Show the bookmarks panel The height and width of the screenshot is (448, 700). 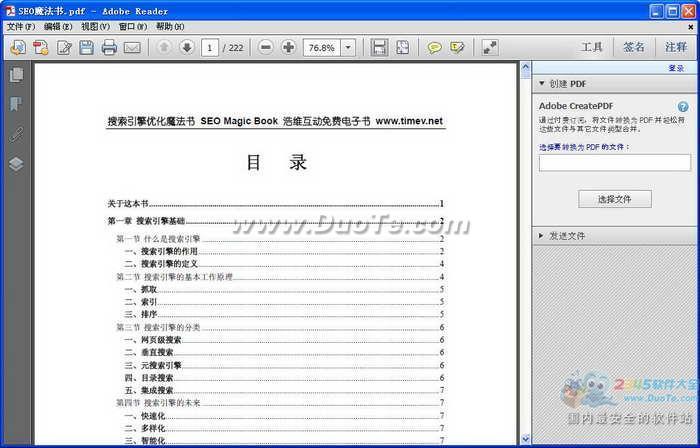(16, 104)
